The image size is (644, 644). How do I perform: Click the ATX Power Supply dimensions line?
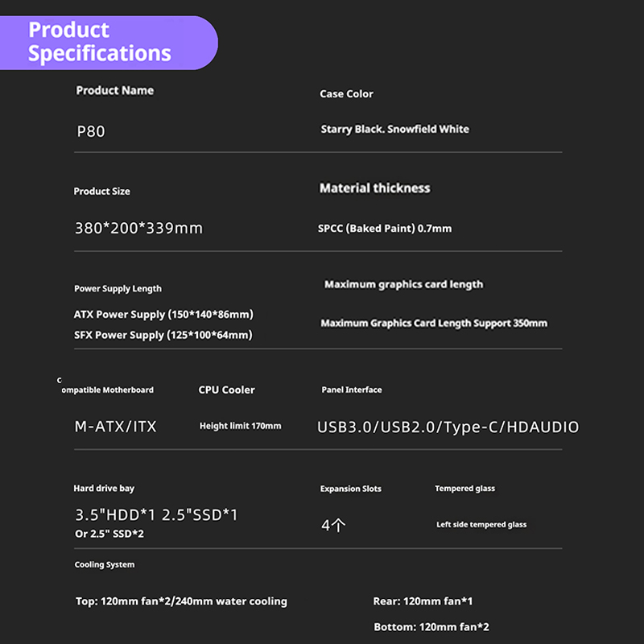[x=163, y=315]
